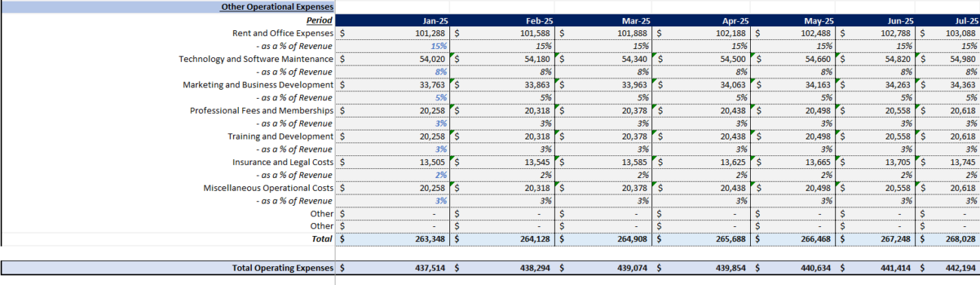Click Marketing and Business Development label
Viewport: 980px width, 285px height.
point(258,84)
